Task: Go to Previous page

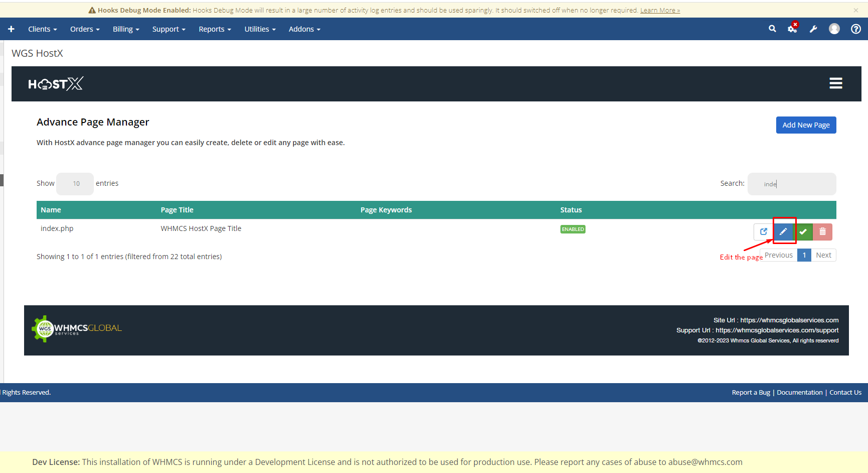Action: tap(779, 255)
